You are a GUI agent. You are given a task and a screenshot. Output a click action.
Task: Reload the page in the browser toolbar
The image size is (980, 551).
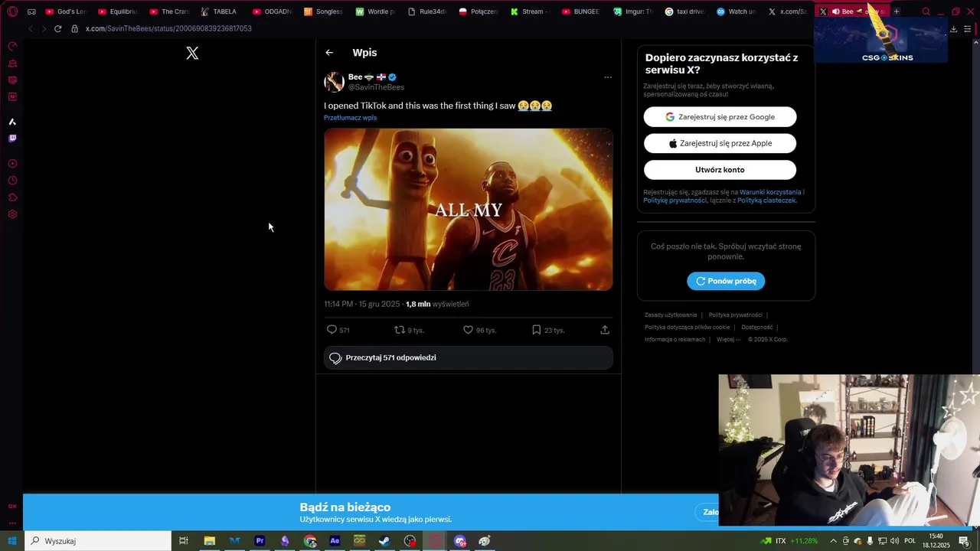tap(57, 28)
